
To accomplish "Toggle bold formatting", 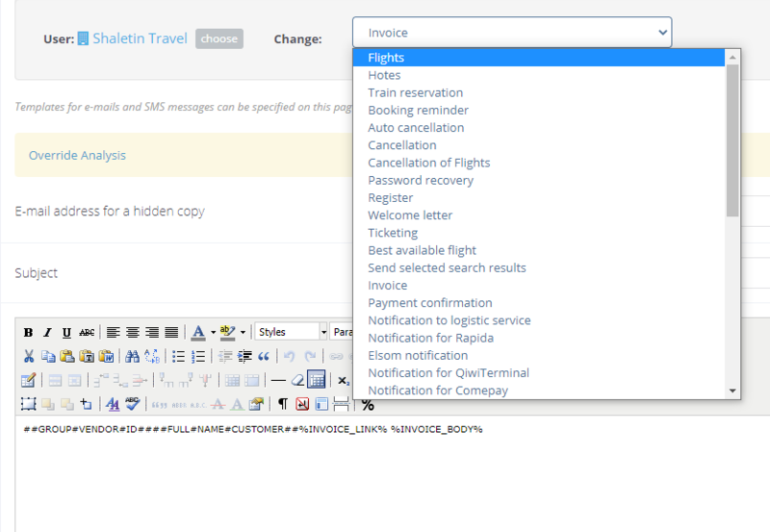I will tap(28, 332).
